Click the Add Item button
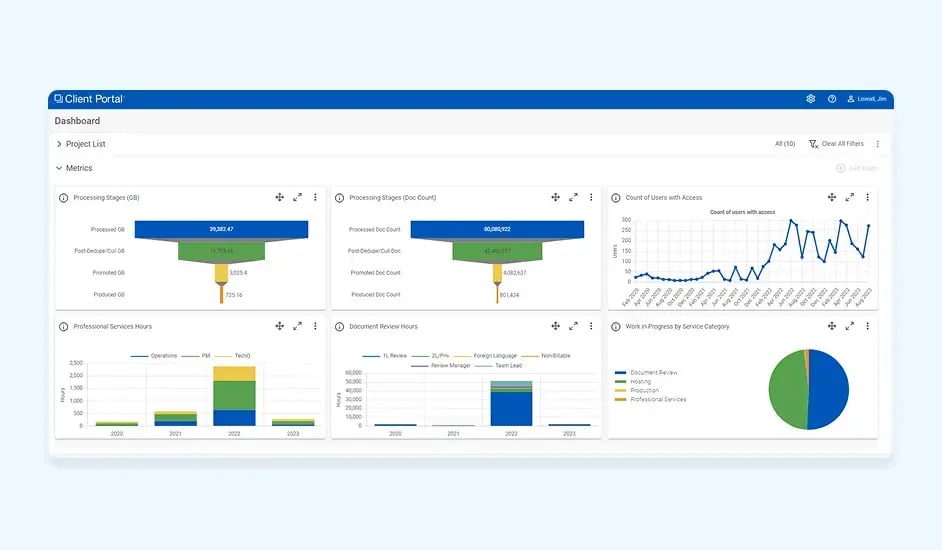The height and width of the screenshot is (550, 942). click(x=856, y=168)
